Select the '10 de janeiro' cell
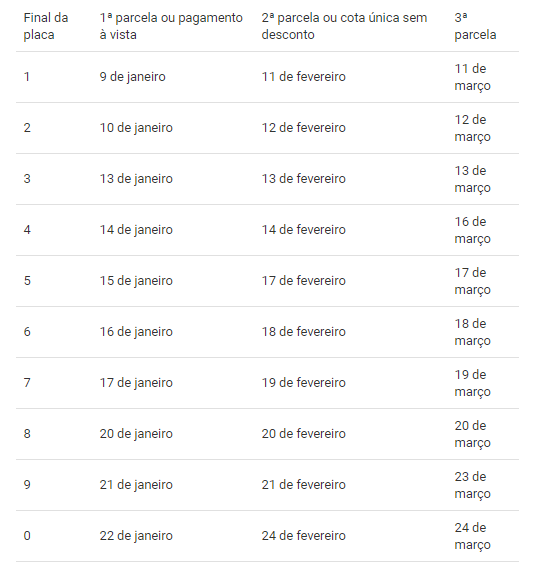The image size is (542, 574). point(136,128)
